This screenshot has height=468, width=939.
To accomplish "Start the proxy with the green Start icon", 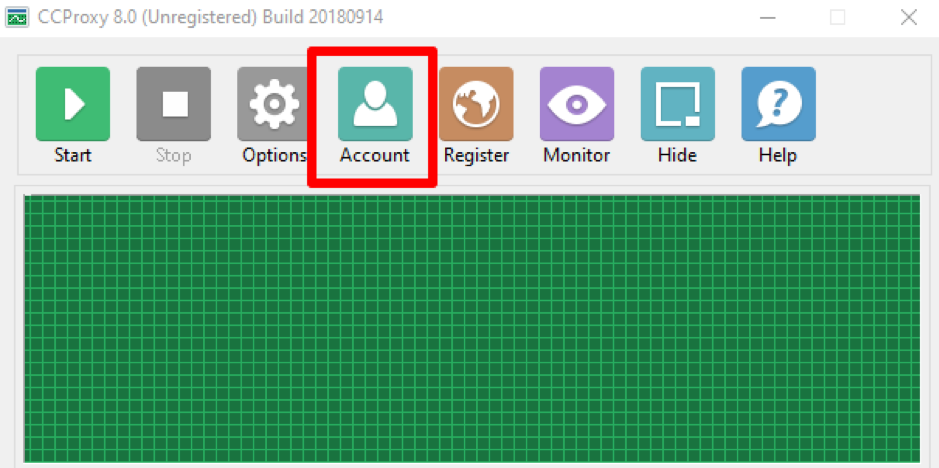I will click(72, 104).
